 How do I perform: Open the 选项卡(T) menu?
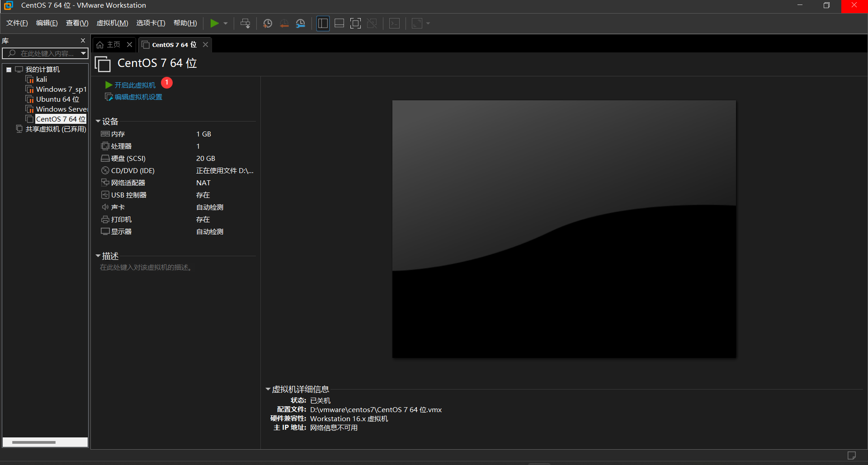151,23
